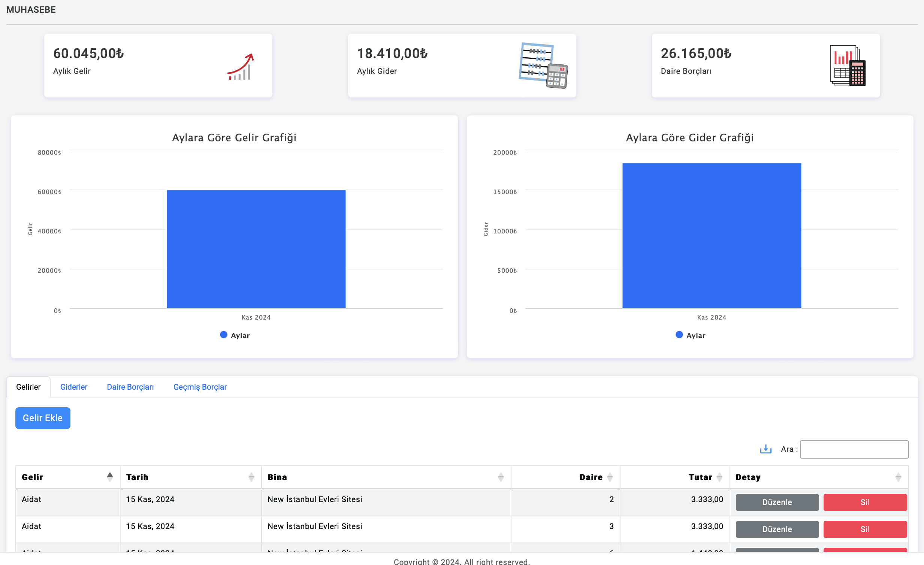Sort table by Bina column
The width and height of the screenshot is (924, 565).
coord(386,477)
